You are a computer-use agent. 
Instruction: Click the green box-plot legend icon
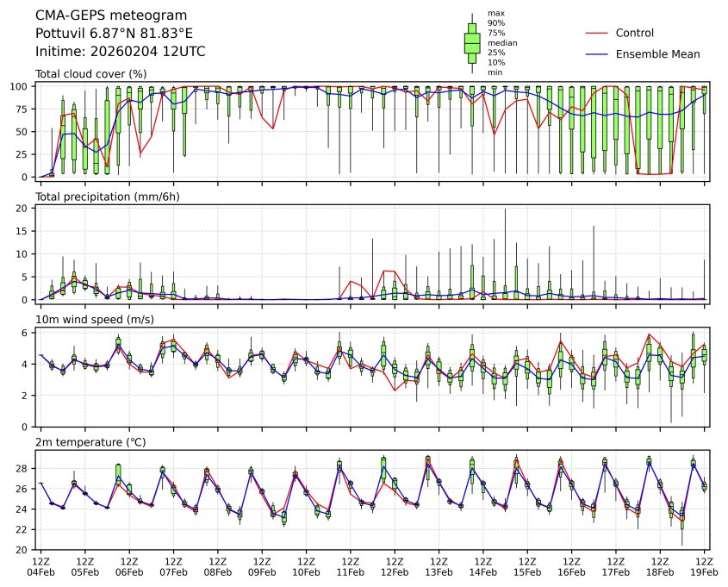pyautogui.click(x=471, y=42)
